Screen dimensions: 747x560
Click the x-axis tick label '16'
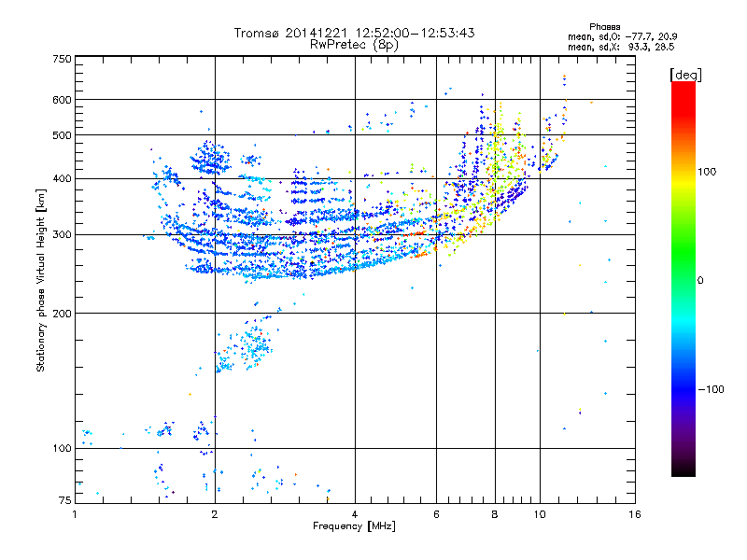(x=635, y=514)
